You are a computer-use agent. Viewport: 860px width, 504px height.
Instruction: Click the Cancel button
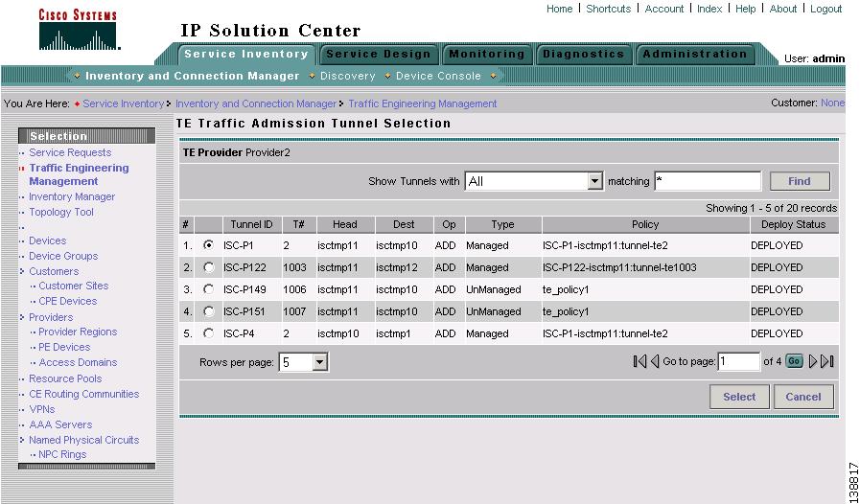tap(803, 397)
